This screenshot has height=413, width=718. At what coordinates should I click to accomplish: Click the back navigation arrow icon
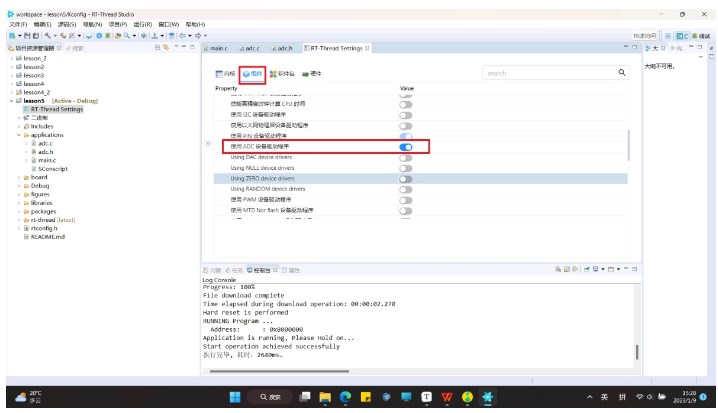183,36
